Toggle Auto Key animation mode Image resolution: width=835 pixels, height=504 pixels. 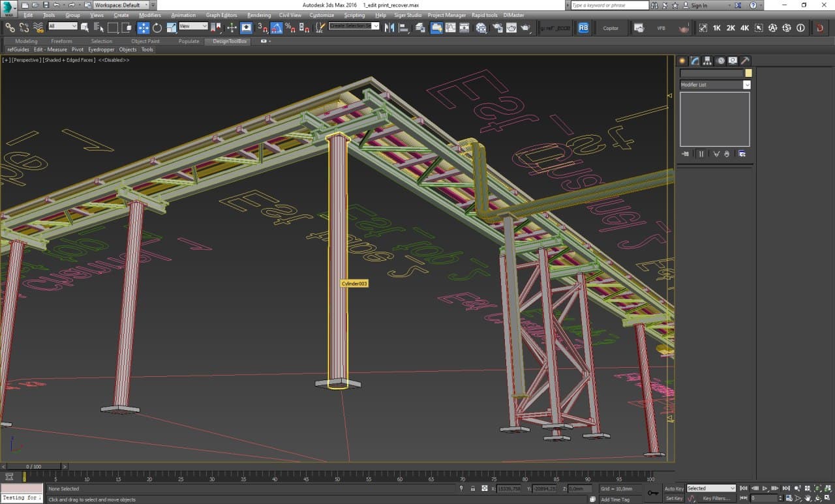[x=674, y=488]
